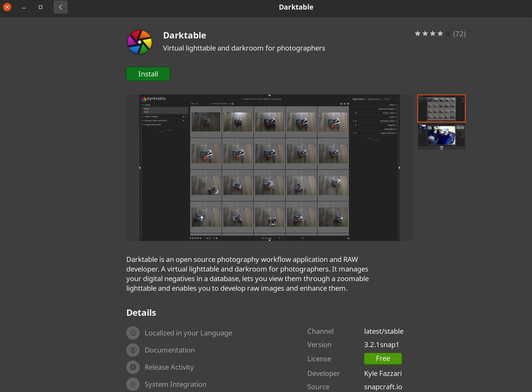Click the System Integration gear icon

click(133, 384)
